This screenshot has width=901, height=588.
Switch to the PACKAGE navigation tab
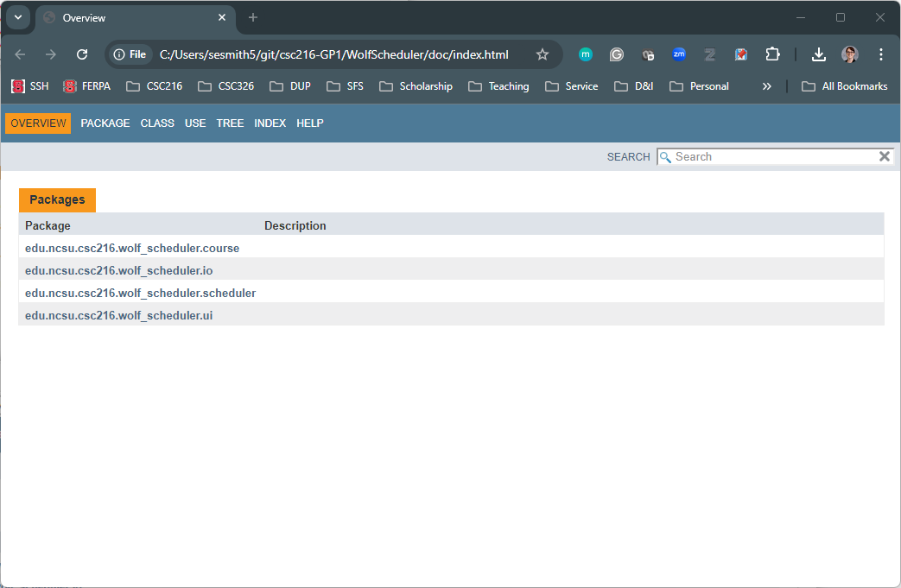pyautogui.click(x=105, y=123)
